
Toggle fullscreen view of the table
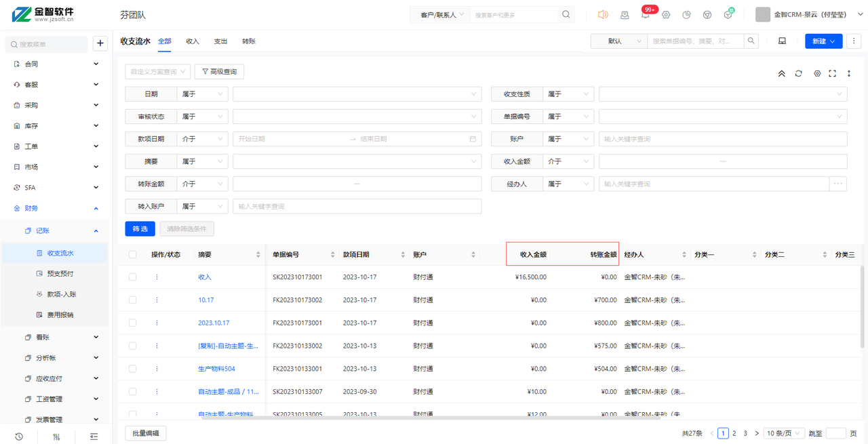[833, 73]
